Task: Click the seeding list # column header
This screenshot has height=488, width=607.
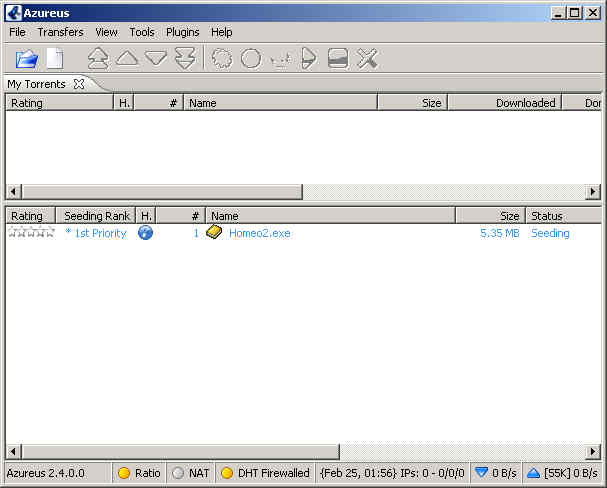Action: [180, 216]
